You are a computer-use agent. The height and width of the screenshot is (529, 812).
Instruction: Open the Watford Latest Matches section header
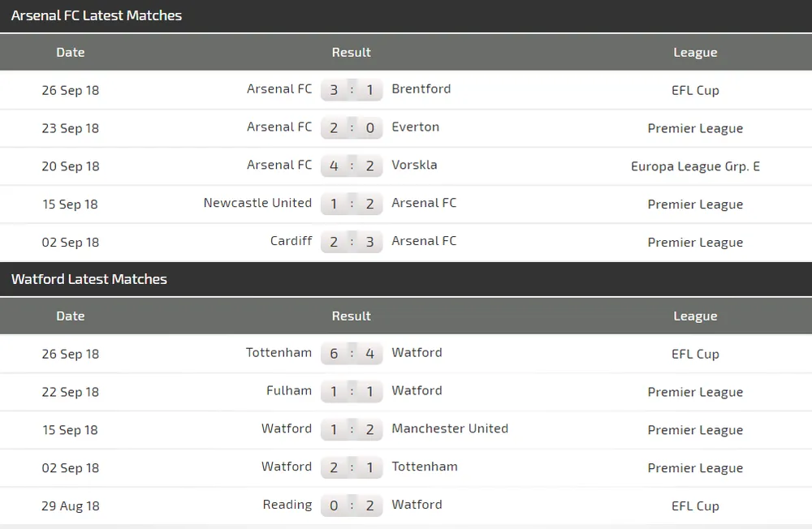tap(89, 279)
